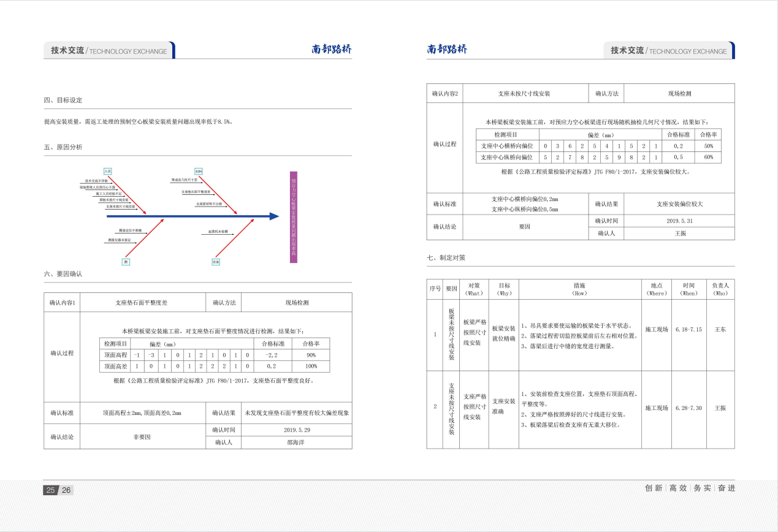Click the "确认内容1" table cell
Viewport: 778px width, 532px height.
[x=62, y=303]
